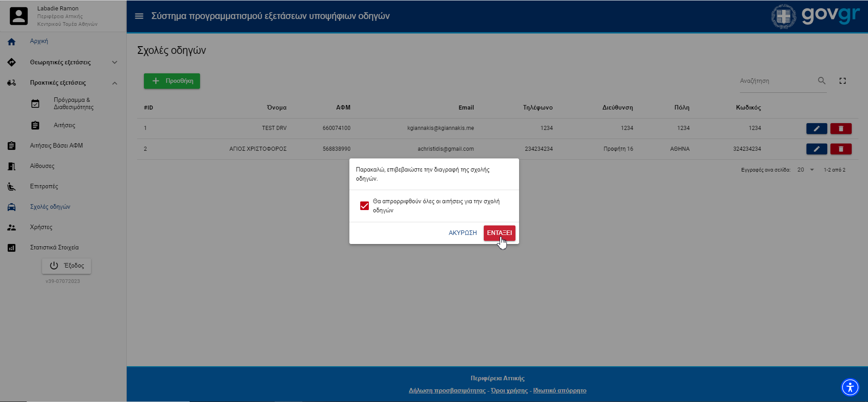Click the user profile avatar icon
The image size is (868, 402).
[x=19, y=16]
